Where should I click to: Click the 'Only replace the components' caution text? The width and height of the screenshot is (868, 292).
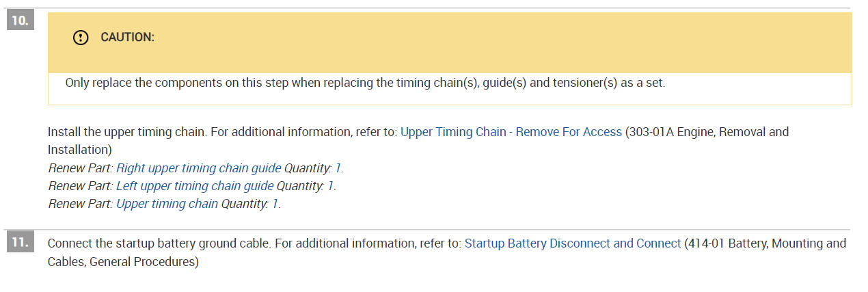[x=365, y=83]
